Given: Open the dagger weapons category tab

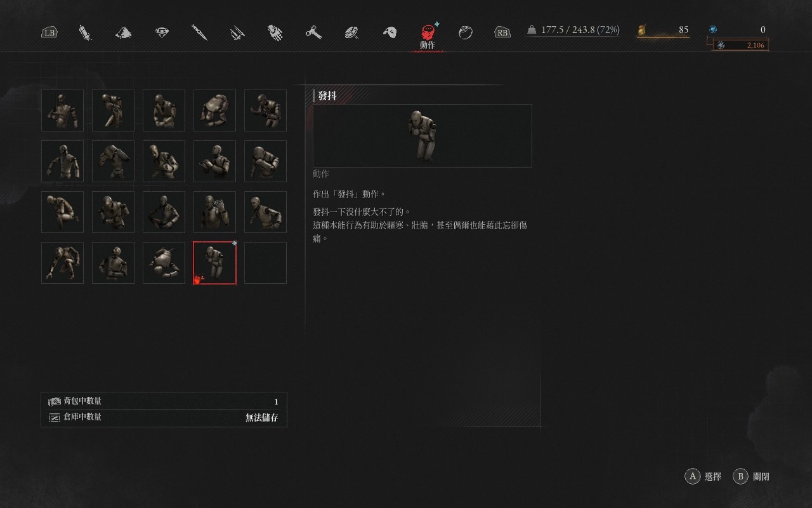Looking at the screenshot, I should coord(200,32).
